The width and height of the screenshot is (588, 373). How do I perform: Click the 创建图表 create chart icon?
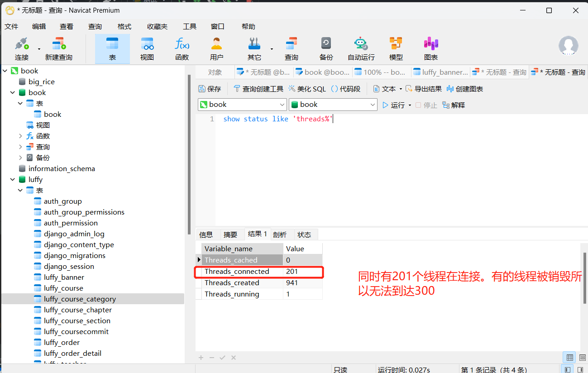click(465, 89)
